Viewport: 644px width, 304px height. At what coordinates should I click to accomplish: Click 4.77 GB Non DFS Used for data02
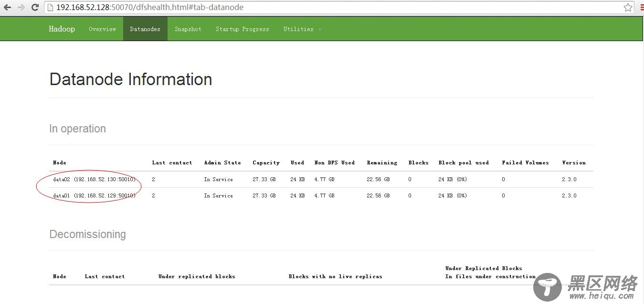tap(324, 179)
